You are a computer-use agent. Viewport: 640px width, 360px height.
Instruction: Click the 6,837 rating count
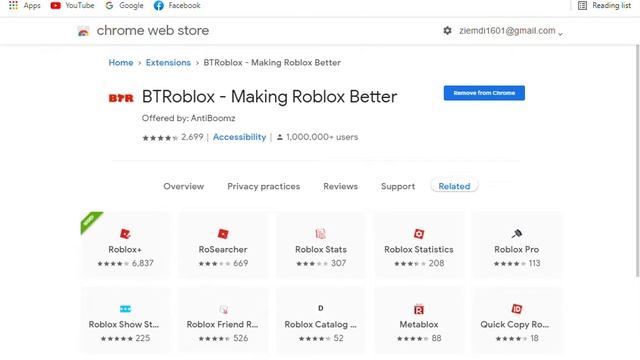click(142, 263)
